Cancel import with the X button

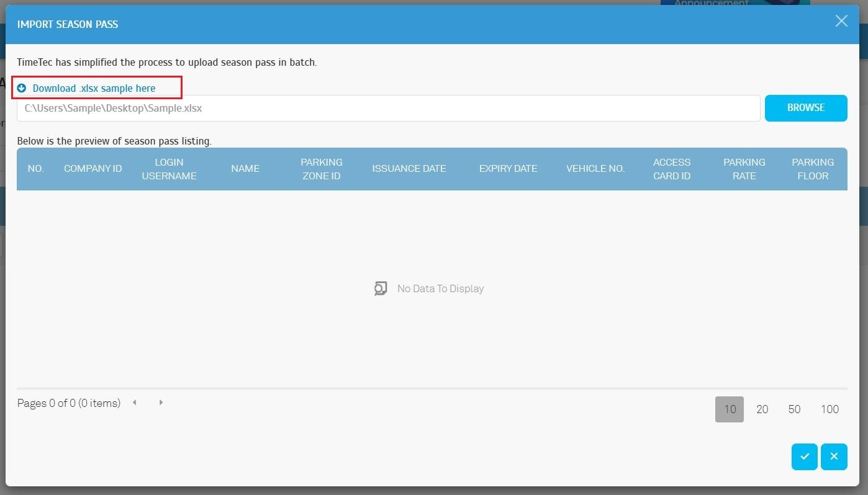point(834,457)
